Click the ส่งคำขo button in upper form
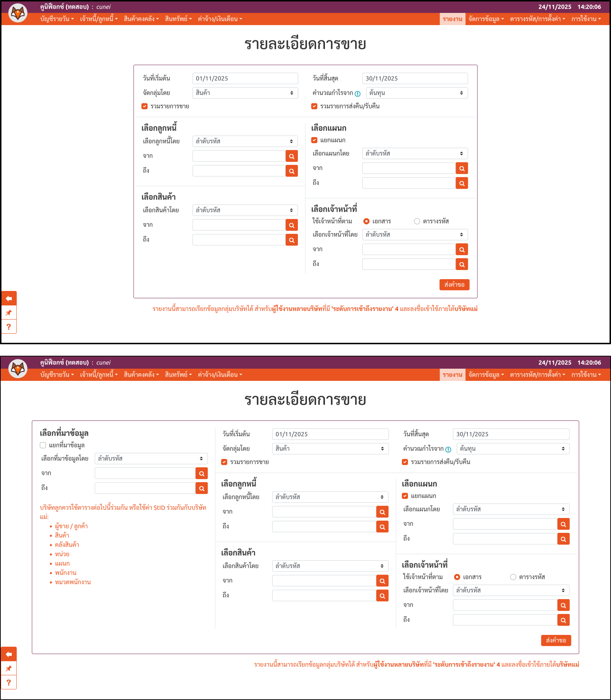611x700 pixels. (454, 285)
